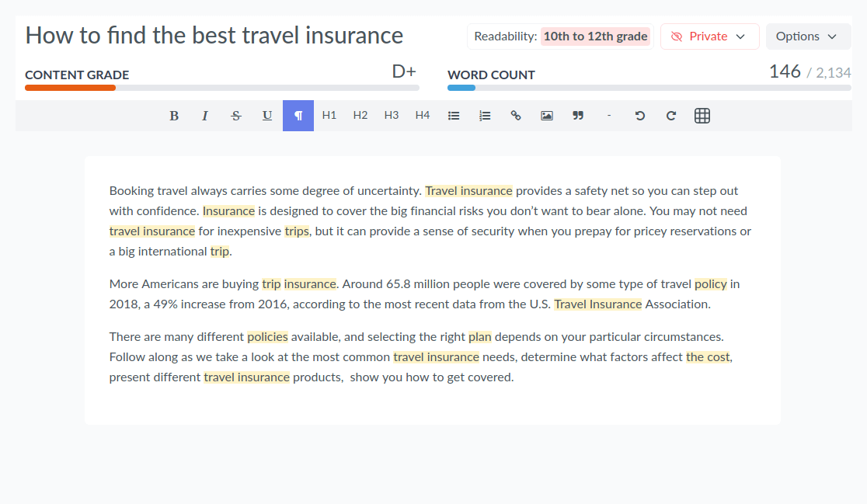The image size is (867, 504).
Task: Apply an H1 heading
Action: (329, 115)
